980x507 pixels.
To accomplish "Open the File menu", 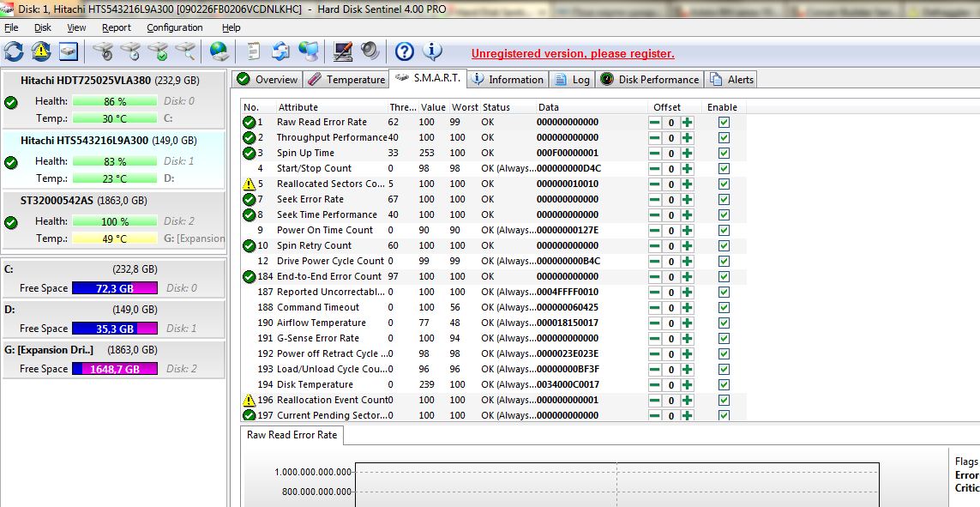I will (x=11, y=27).
